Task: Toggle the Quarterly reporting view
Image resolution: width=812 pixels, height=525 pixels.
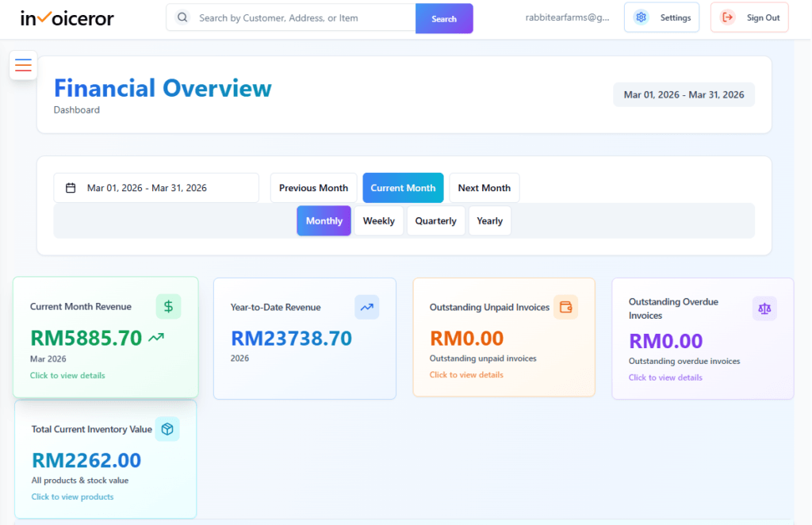Action: [x=435, y=220]
